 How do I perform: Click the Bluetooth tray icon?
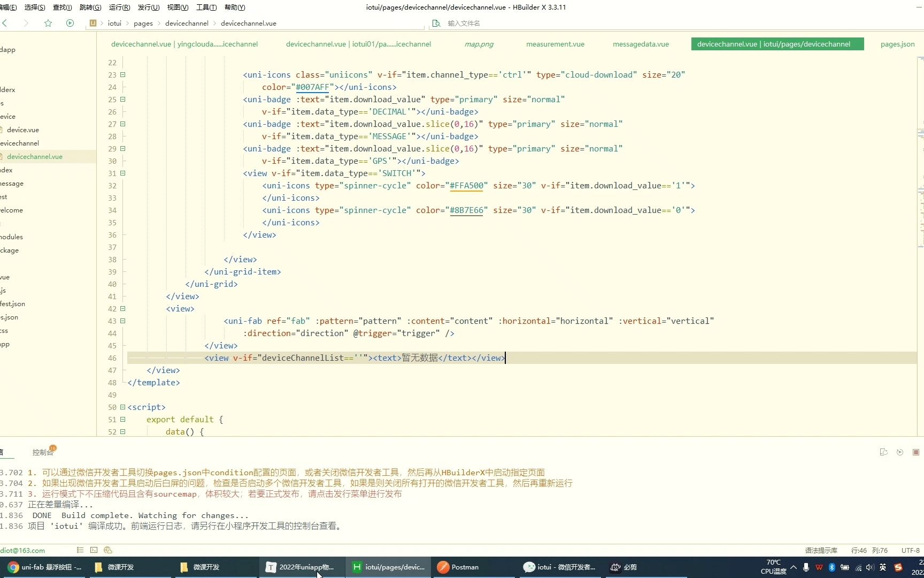pyautogui.click(x=832, y=567)
